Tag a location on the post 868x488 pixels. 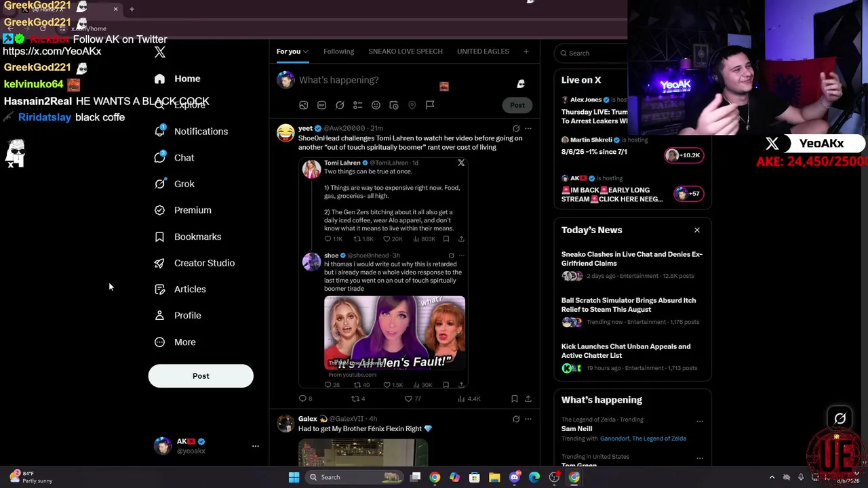[x=412, y=105]
